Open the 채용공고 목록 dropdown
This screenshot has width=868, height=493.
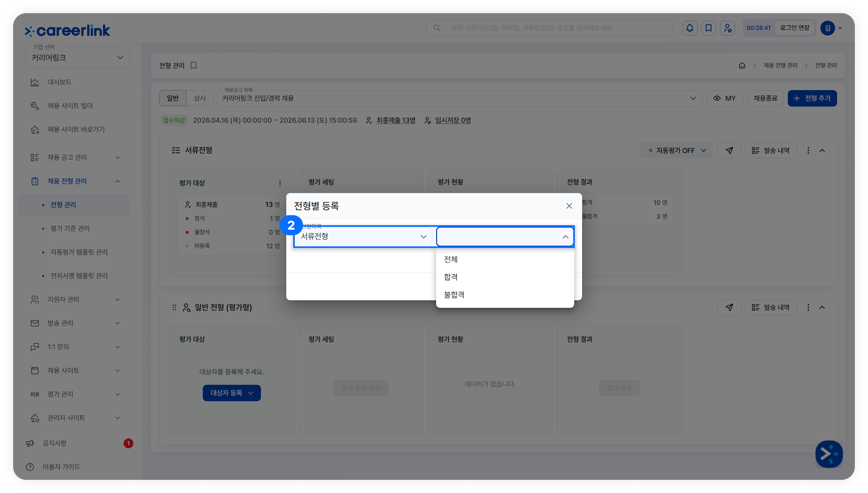460,98
